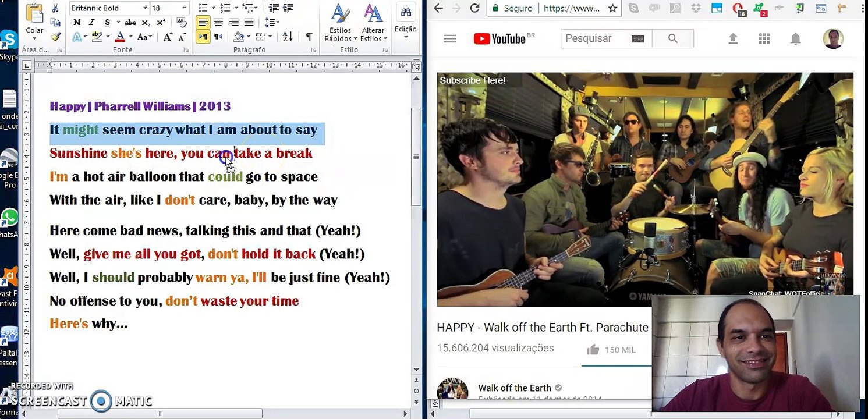The image size is (868, 419).
Task: Cut the selection with the scissors icon in Word
Action: pos(55,8)
